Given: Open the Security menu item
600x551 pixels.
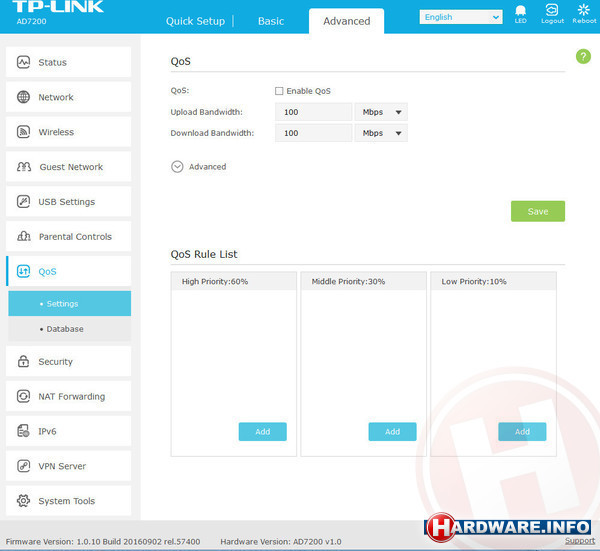Looking at the screenshot, I should pos(68,361).
